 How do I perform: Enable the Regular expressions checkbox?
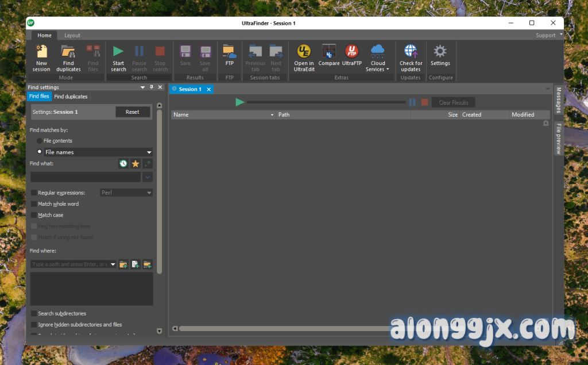click(x=34, y=193)
